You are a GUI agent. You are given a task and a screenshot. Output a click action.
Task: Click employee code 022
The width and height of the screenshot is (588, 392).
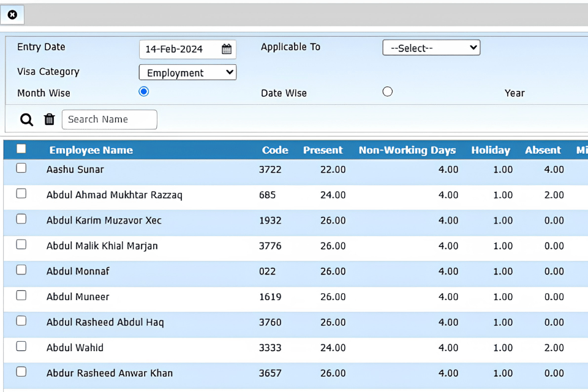coord(268,271)
